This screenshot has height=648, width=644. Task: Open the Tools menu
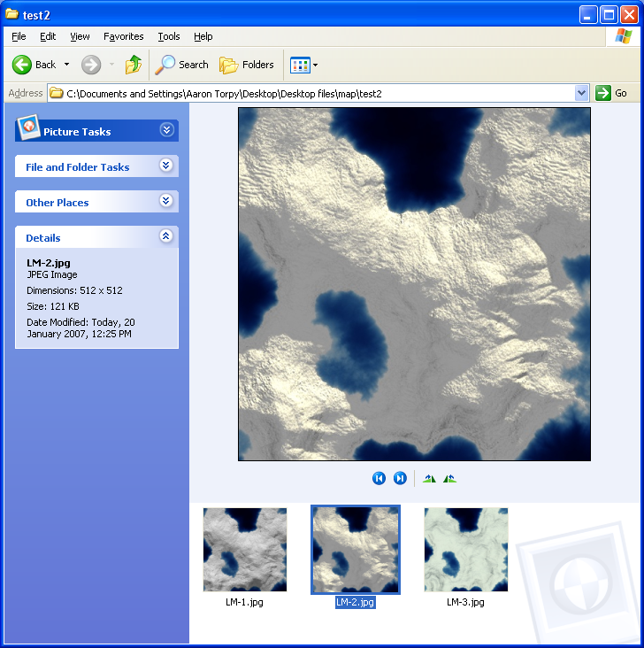[x=168, y=36]
